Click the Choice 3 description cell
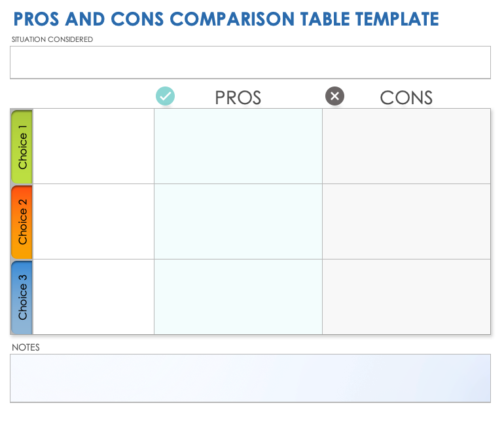The image size is (504, 422). (x=94, y=297)
